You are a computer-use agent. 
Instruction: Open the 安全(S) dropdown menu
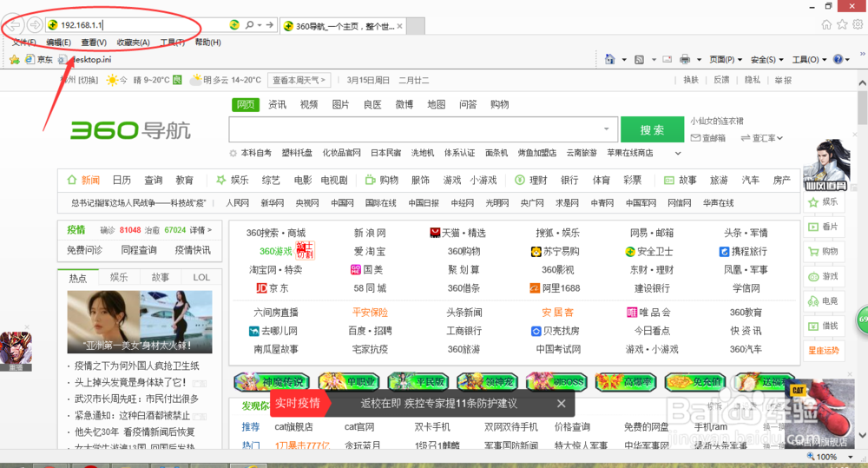(x=767, y=59)
